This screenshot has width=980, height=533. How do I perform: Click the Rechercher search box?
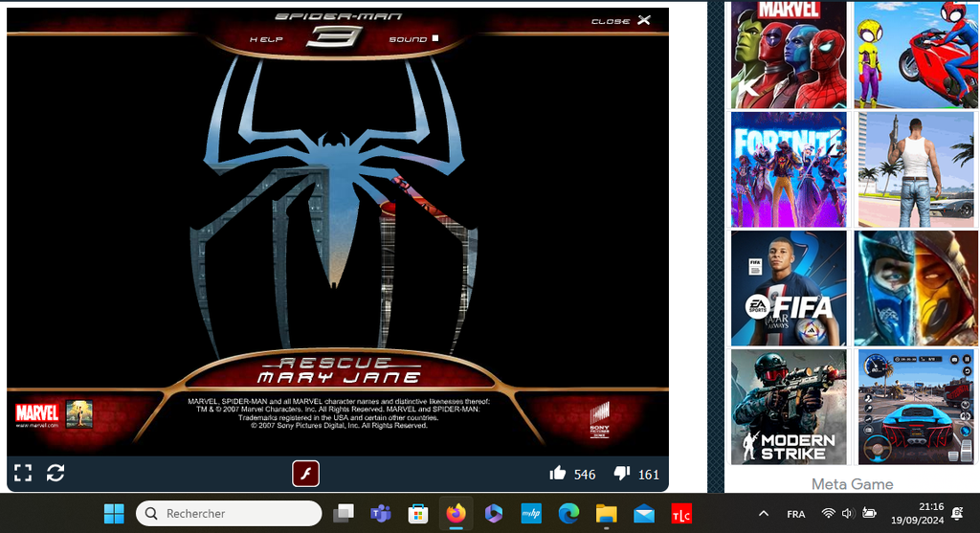[229, 514]
